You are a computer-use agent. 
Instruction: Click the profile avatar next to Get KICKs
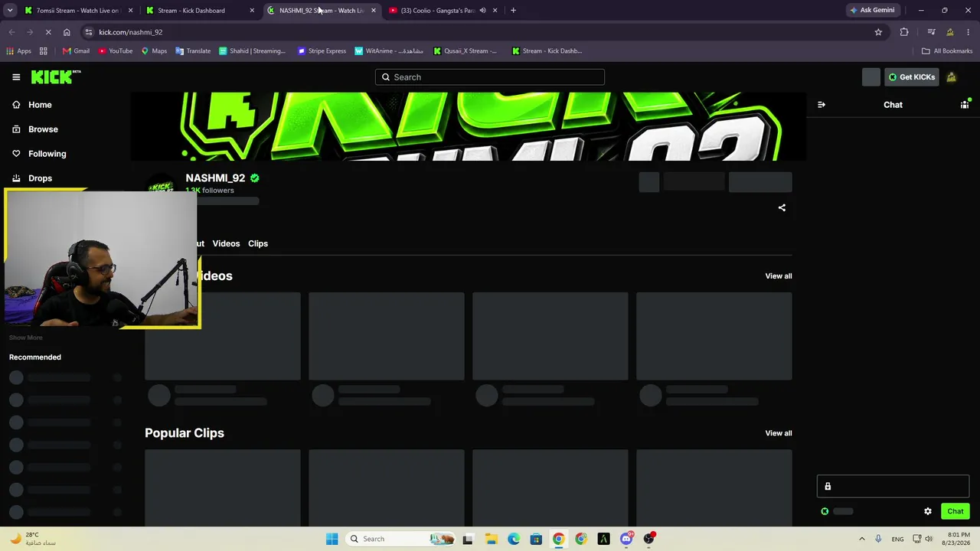click(951, 77)
